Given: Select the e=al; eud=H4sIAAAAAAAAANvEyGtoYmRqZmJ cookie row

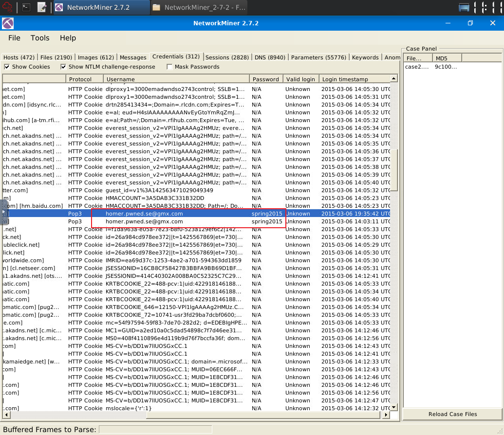Looking at the screenshot, I should click(196, 112).
